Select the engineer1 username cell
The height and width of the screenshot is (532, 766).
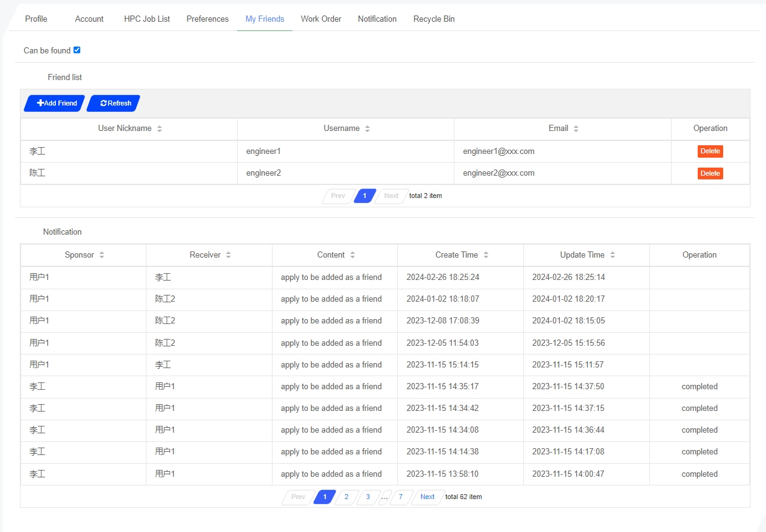pyautogui.click(x=346, y=151)
